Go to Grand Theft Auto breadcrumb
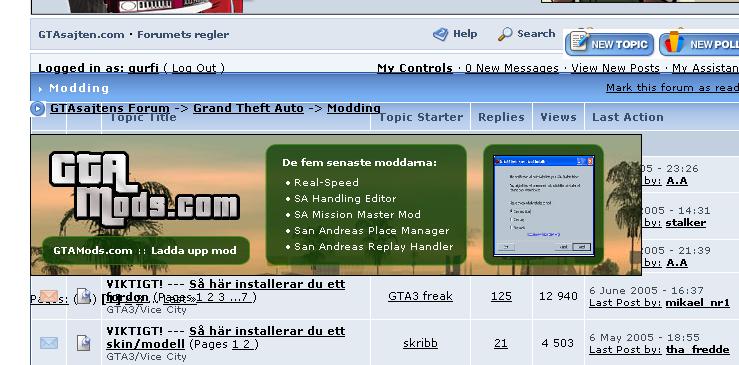Screen dimensions: 739x365 248,108
